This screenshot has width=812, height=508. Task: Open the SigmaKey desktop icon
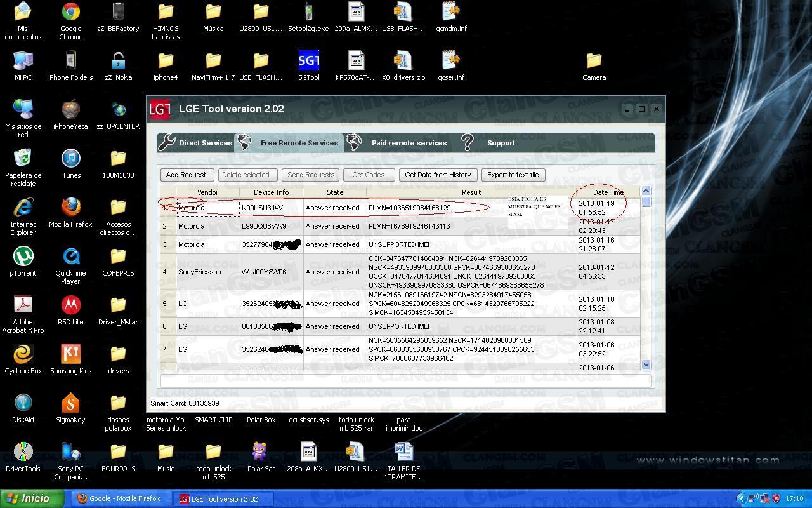coord(70,408)
